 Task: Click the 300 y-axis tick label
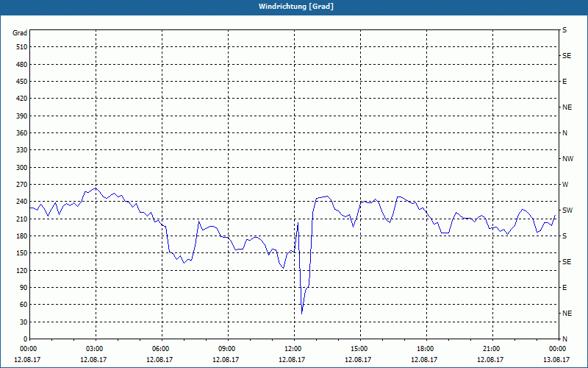point(22,168)
